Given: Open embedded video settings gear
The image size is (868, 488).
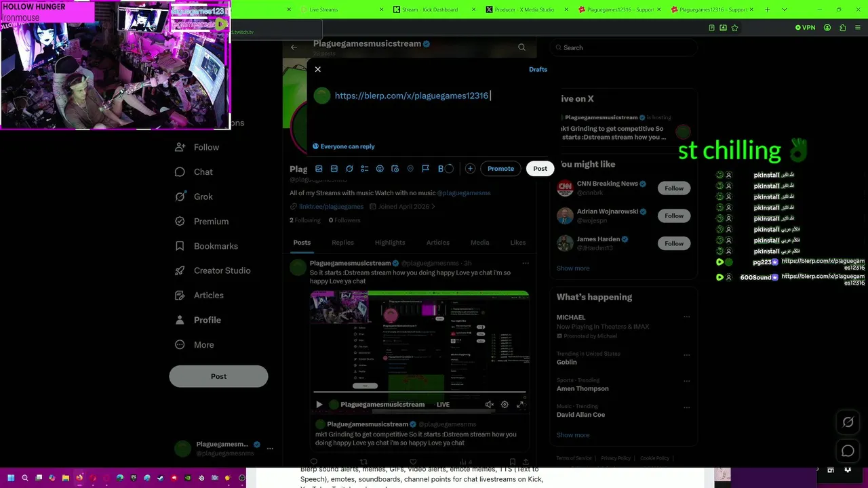Looking at the screenshot, I should pyautogui.click(x=505, y=405).
